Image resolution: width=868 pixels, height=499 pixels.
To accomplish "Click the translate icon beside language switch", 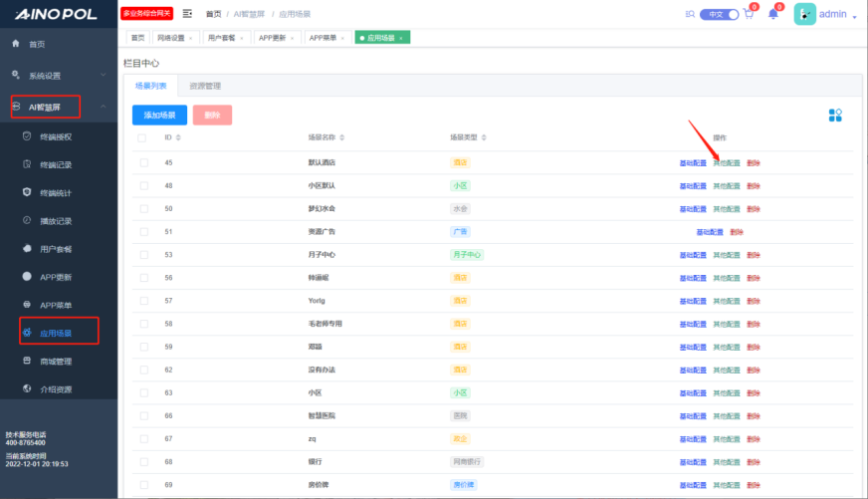I will point(691,14).
